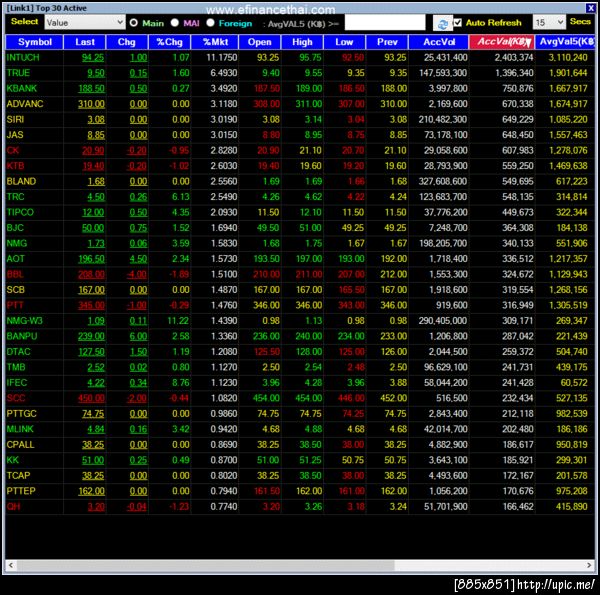
Task: Select the MAI market radio button
Action: (175, 23)
